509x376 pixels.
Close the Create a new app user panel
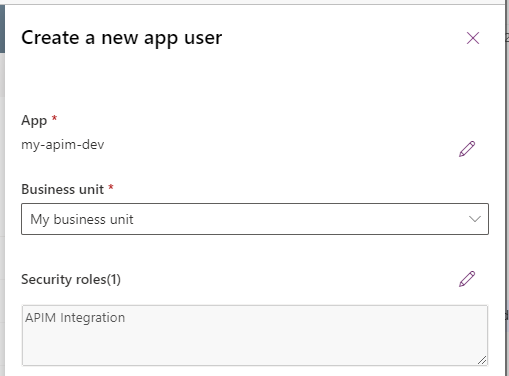(x=473, y=38)
